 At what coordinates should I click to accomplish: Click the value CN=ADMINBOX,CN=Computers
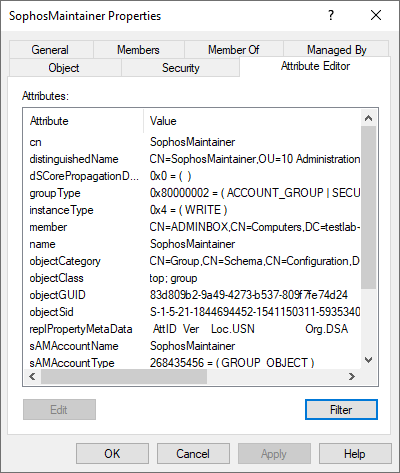click(255, 227)
